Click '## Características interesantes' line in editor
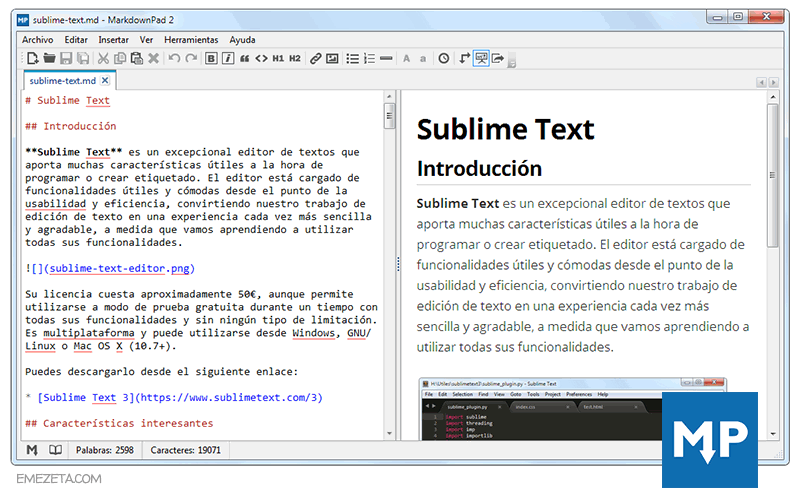800x500 pixels. coord(119,423)
